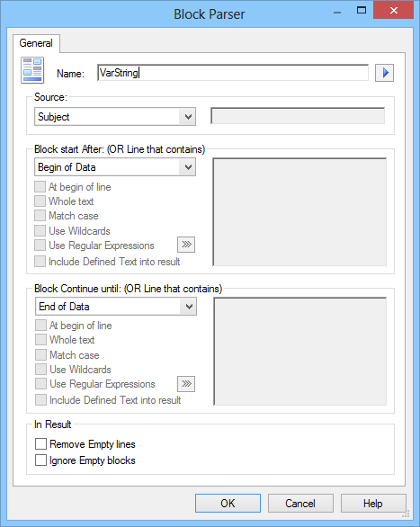Viewport: 420px width, 527px height.
Task: Select the General tab
Action: coord(36,43)
